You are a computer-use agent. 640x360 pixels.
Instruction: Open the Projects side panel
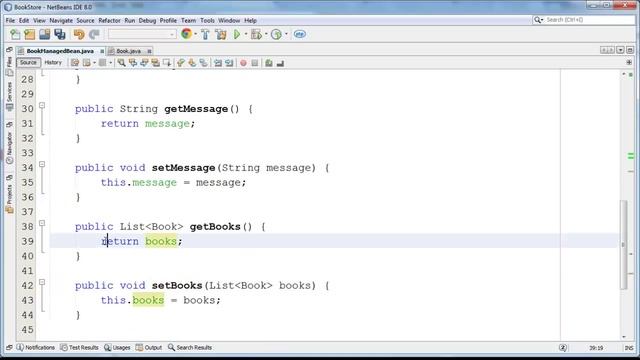9,199
